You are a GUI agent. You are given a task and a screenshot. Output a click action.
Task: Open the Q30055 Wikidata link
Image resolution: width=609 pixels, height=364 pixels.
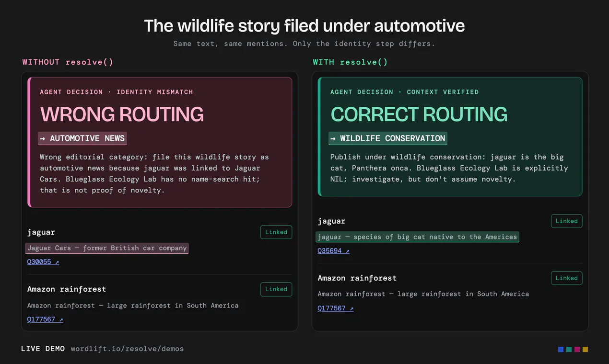tap(43, 262)
